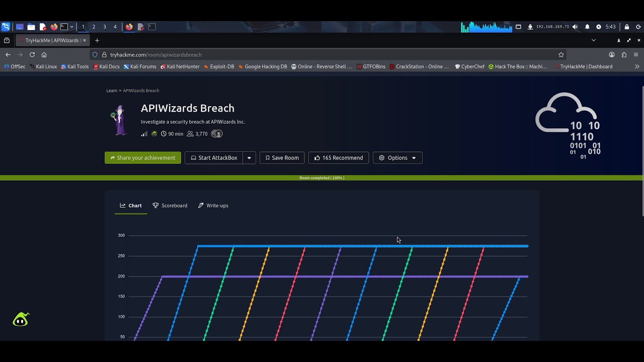644x362 pixels.
Task: Open the terminal emulator launcher
Action: coord(64,27)
